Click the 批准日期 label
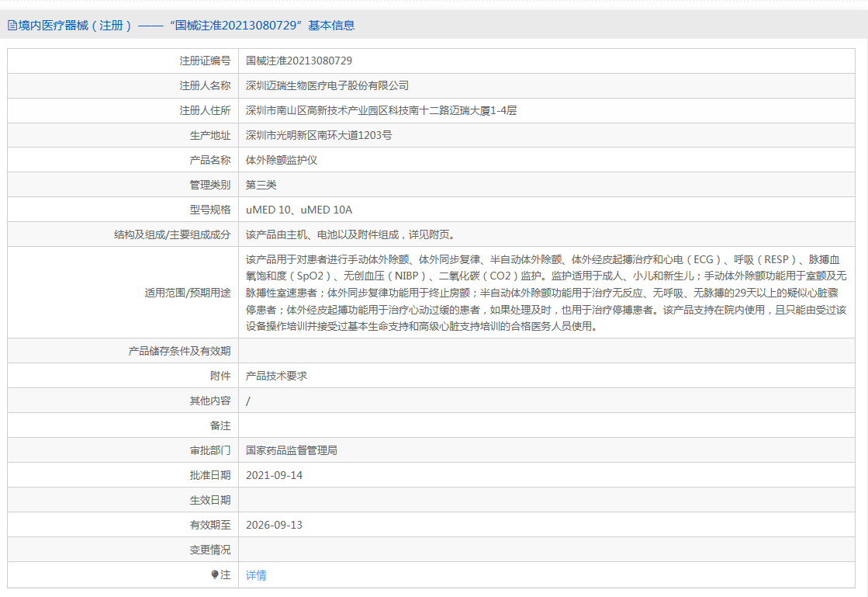The height and width of the screenshot is (597, 868). tap(209, 476)
